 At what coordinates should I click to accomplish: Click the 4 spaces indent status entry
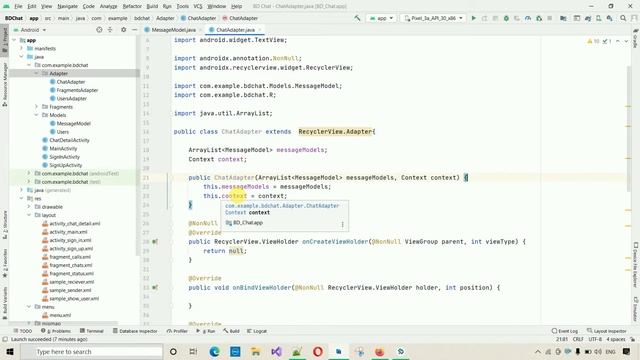point(616,339)
